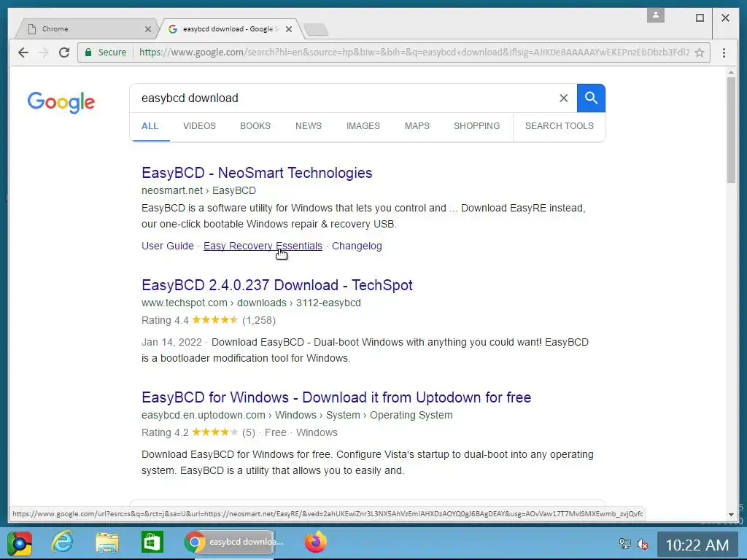Open EasyBCD - NeoSmart Technologies result
The image size is (747, 560).
(257, 173)
